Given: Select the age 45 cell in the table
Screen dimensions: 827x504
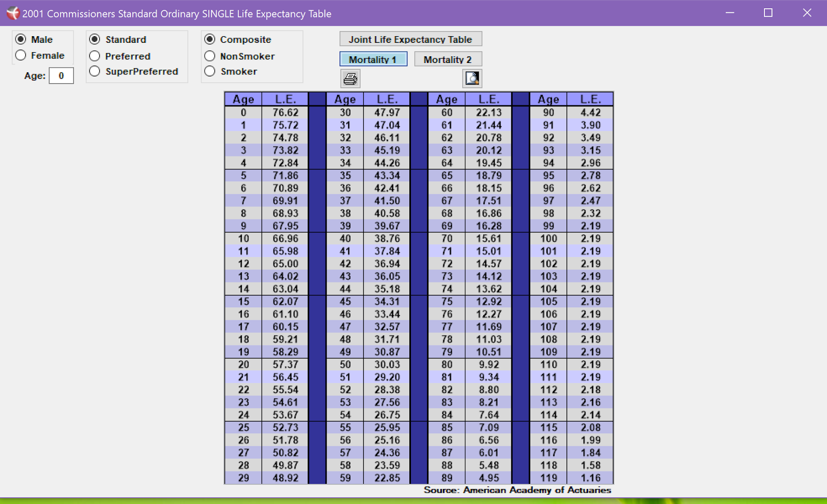Looking at the screenshot, I should tap(345, 302).
